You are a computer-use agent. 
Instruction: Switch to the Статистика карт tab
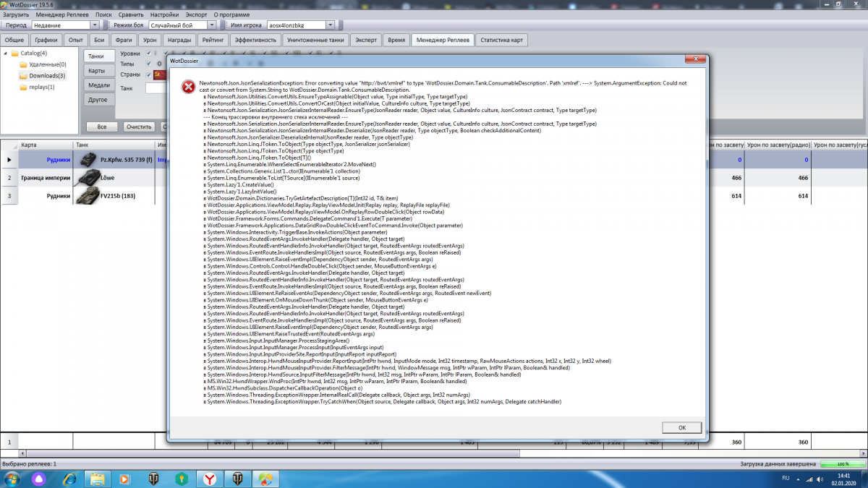point(502,40)
